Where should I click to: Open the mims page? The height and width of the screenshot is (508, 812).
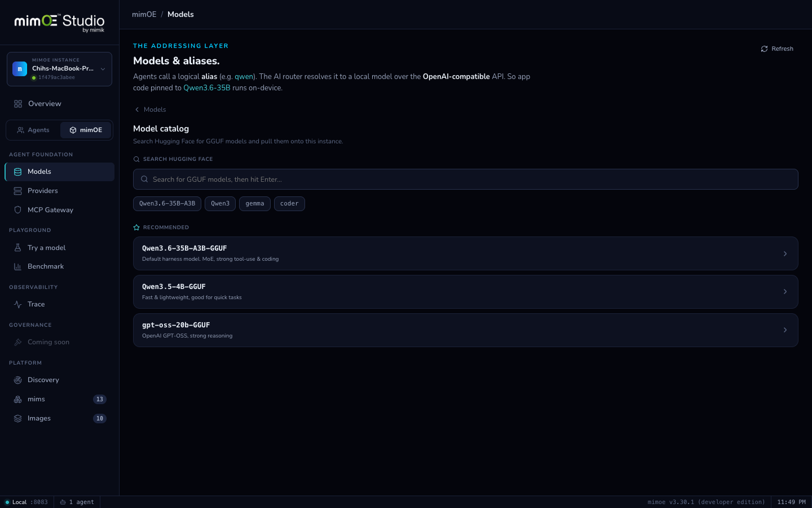(59, 399)
